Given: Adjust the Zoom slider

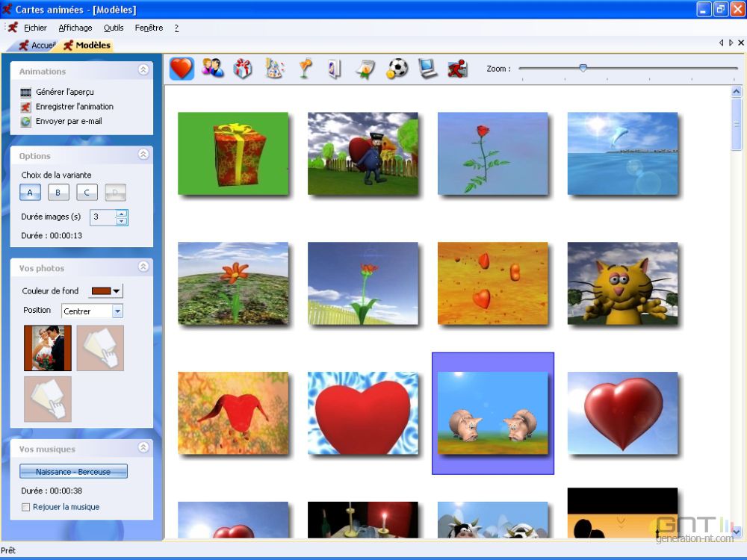Looking at the screenshot, I should click(583, 67).
